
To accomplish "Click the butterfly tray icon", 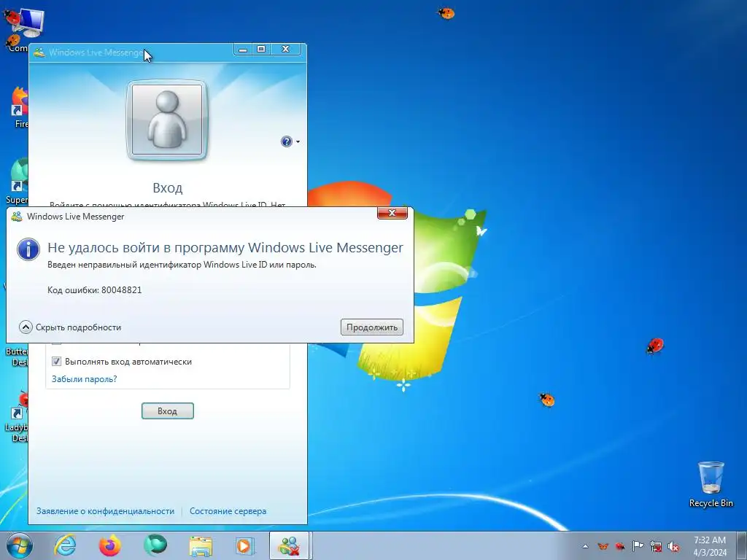I will 603,547.
